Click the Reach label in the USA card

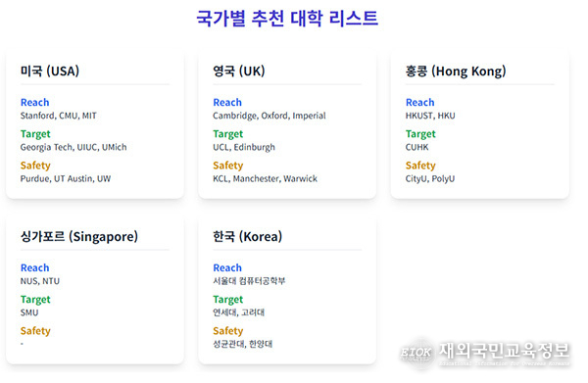35,102
